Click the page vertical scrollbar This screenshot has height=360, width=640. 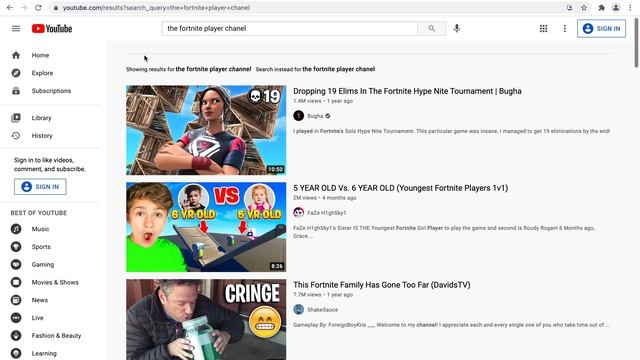click(636, 43)
